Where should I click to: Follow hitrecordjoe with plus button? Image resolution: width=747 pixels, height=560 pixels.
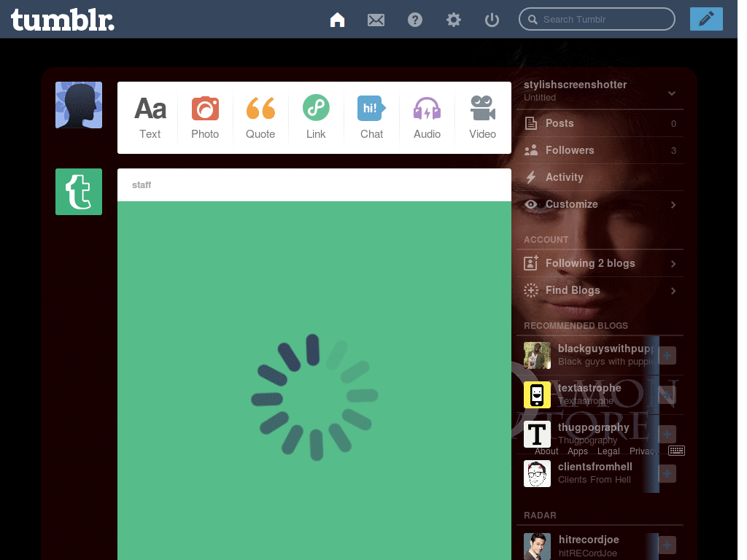667,545
